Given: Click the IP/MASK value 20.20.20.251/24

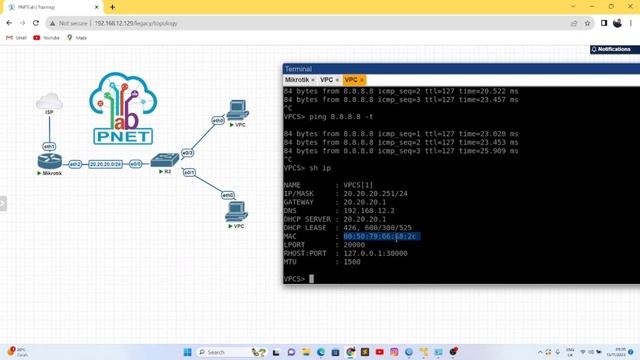Looking at the screenshot, I should pos(375,194).
